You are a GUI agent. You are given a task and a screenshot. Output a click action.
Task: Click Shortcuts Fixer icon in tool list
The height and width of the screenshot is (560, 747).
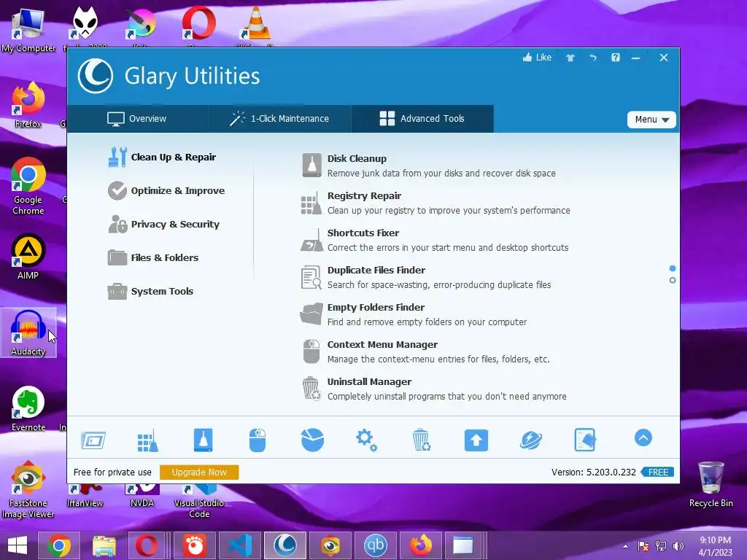(311, 241)
